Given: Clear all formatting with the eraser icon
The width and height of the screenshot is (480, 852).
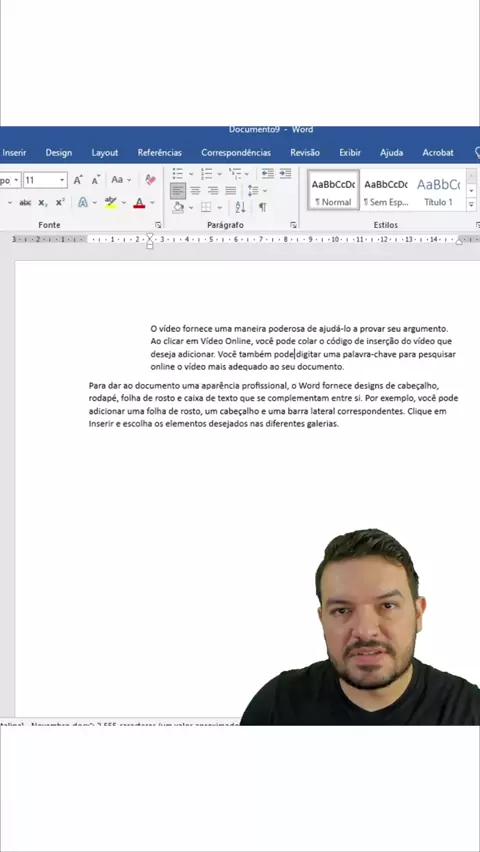Looking at the screenshot, I should point(151,180).
